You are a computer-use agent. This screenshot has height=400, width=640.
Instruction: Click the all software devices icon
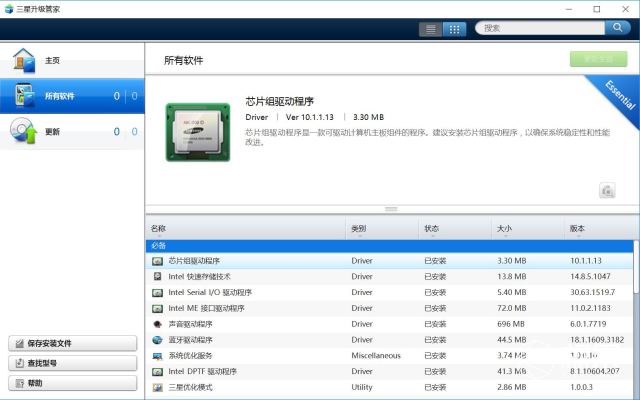[x=24, y=95]
